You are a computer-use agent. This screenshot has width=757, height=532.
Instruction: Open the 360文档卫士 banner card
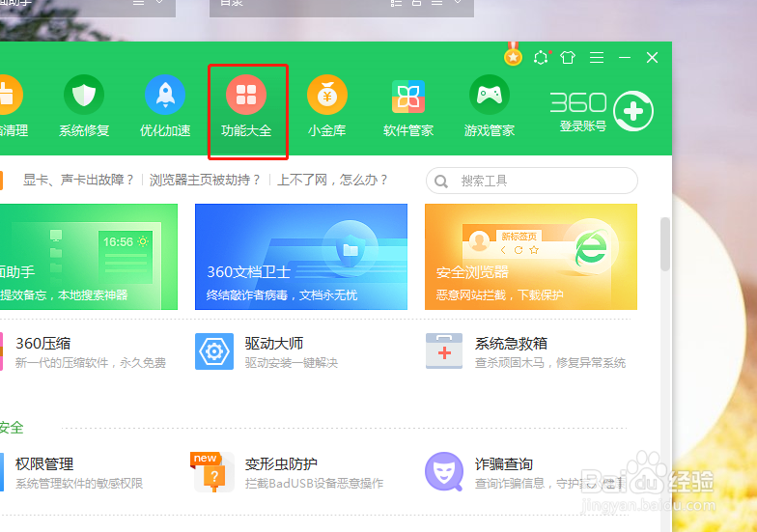point(301,257)
